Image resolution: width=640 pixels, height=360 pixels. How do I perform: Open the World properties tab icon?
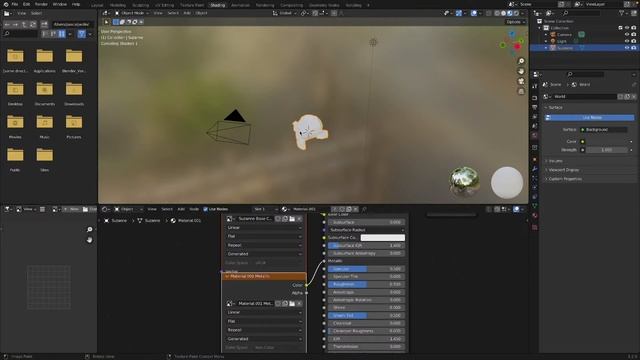point(535,136)
